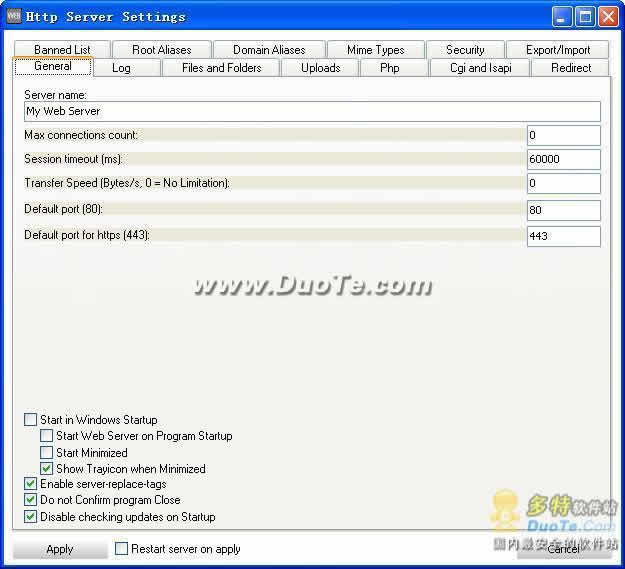The height and width of the screenshot is (569, 625).
Task: Enable Start in Windows Startup
Action: click(x=30, y=420)
